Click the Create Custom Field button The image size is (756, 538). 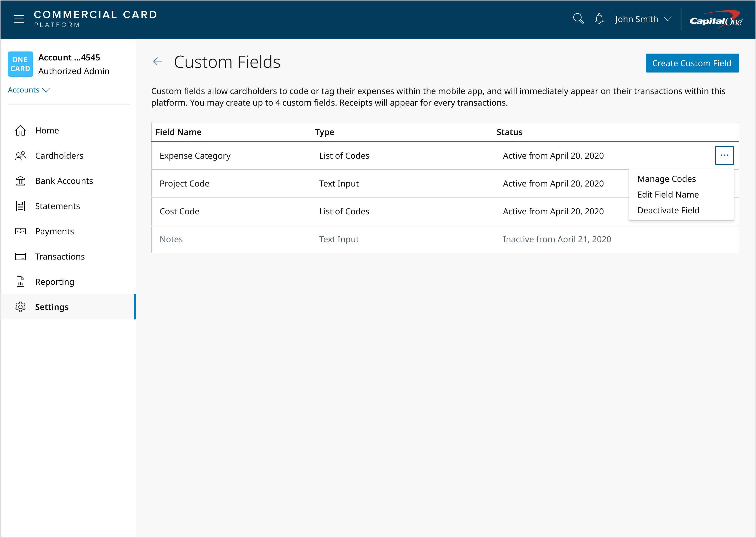coord(692,63)
